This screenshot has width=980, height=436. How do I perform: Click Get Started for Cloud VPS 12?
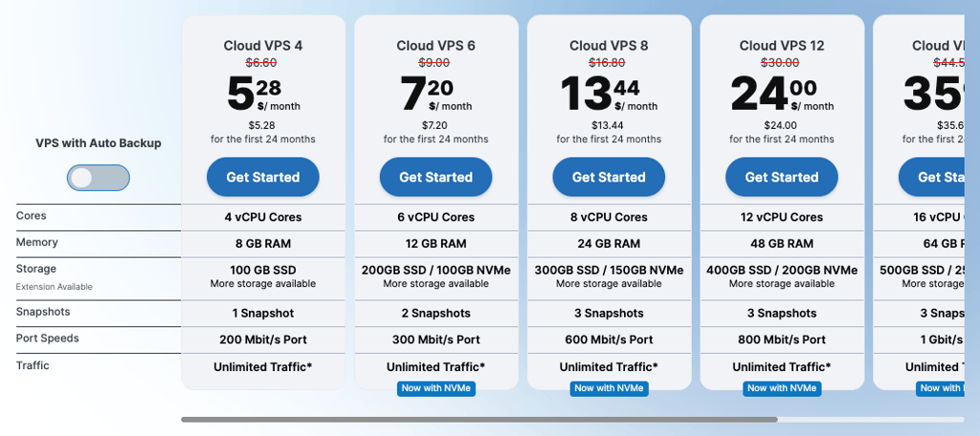781,178
